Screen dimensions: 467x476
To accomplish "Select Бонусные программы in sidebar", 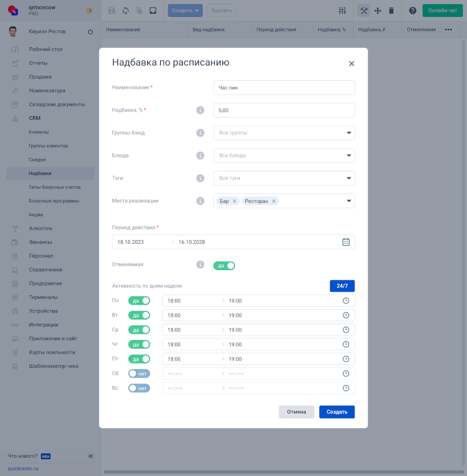I will (x=54, y=201).
